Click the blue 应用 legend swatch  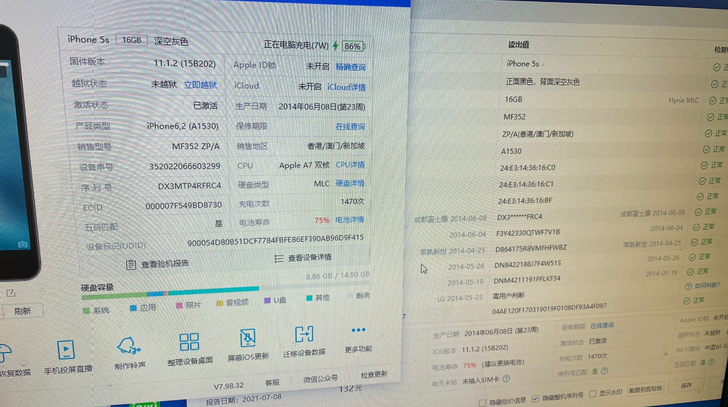pos(133,308)
